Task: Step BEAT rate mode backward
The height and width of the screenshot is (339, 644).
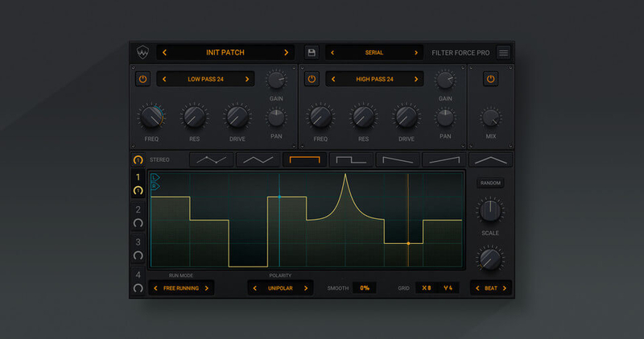Action: 477,288
